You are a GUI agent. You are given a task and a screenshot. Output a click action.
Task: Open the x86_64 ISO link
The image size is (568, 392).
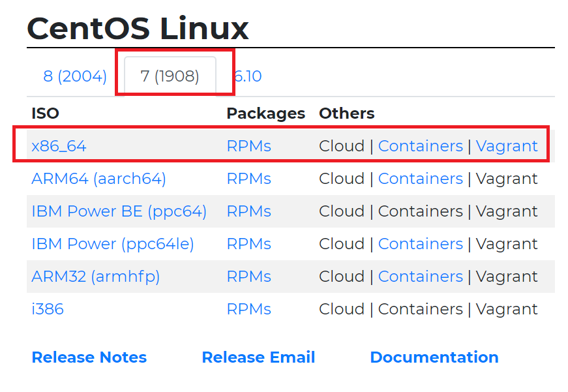tap(59, 146)
